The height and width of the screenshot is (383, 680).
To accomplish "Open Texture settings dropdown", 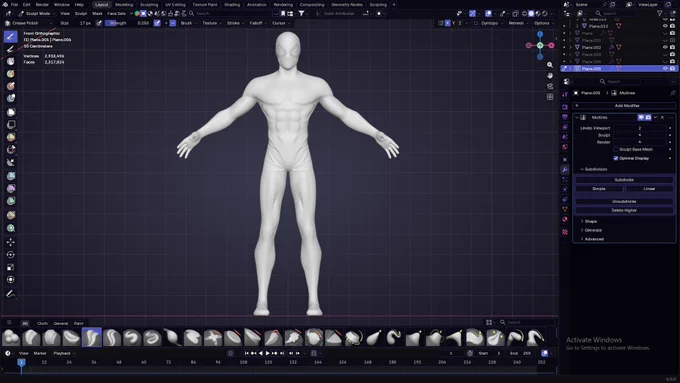I will click(211, 23).
